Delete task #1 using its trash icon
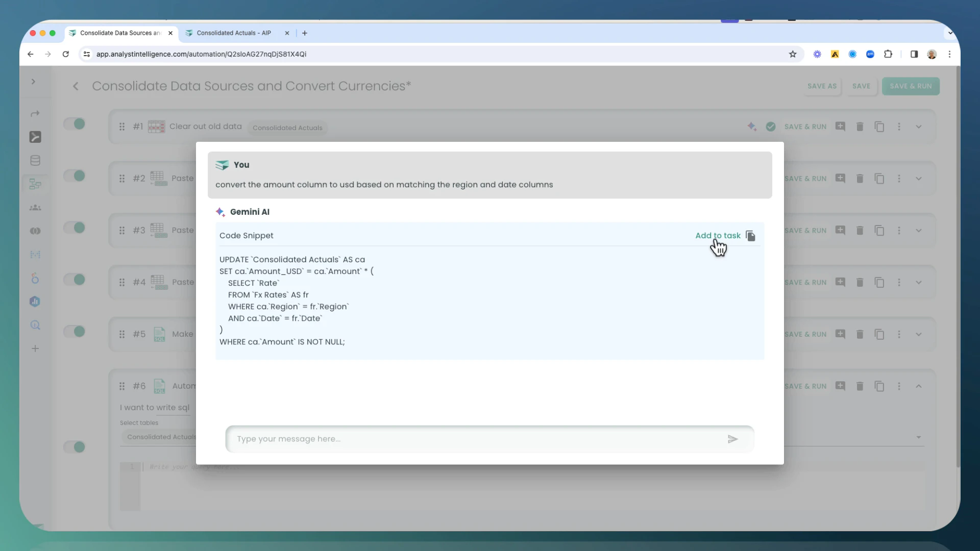The width and height of the screenshot is (980, 551). pyautogui.click(x=860, y=127)
